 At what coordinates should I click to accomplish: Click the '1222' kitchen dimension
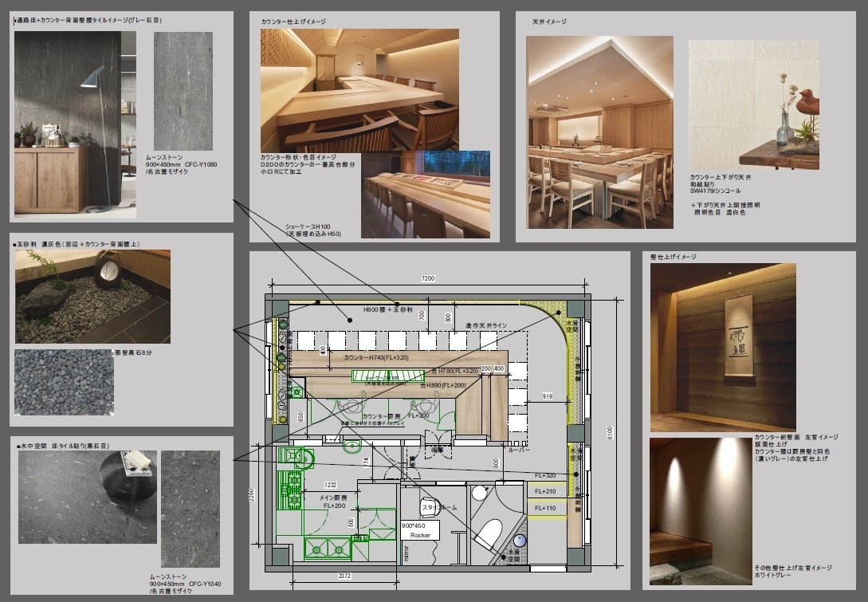point(331,485)
